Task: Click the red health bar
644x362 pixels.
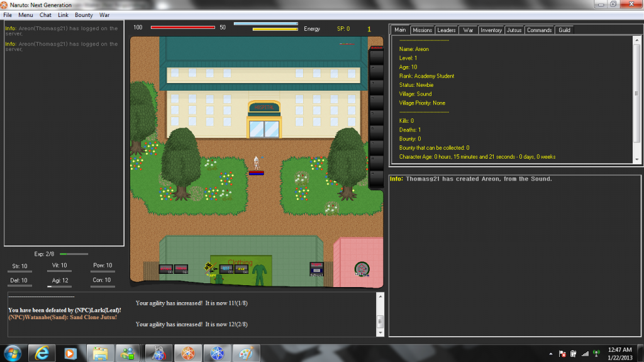Action: click(183, 28)
